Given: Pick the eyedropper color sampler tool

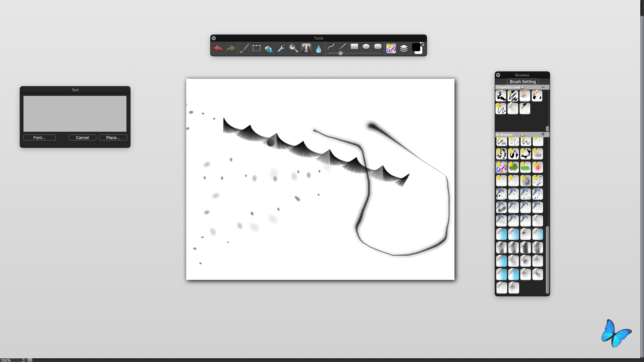Looking at the screenshot, I should (281, 49).
